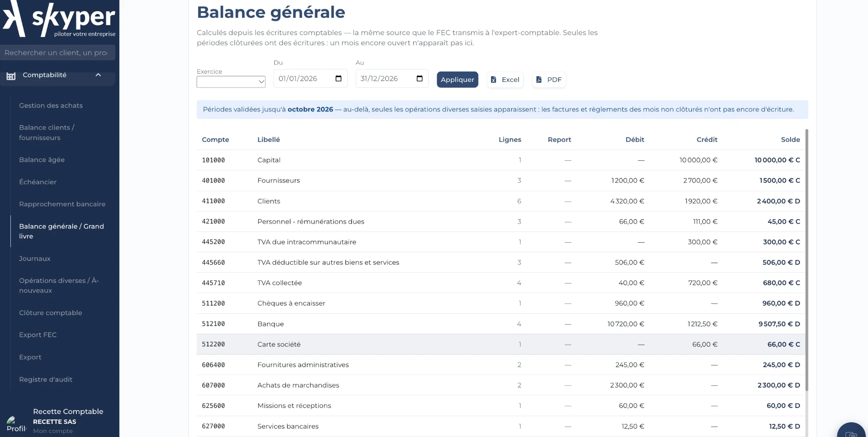Open Balance clients / fournisseurs
The height and width of the screenshot is (437, 868).
(46, 133)
